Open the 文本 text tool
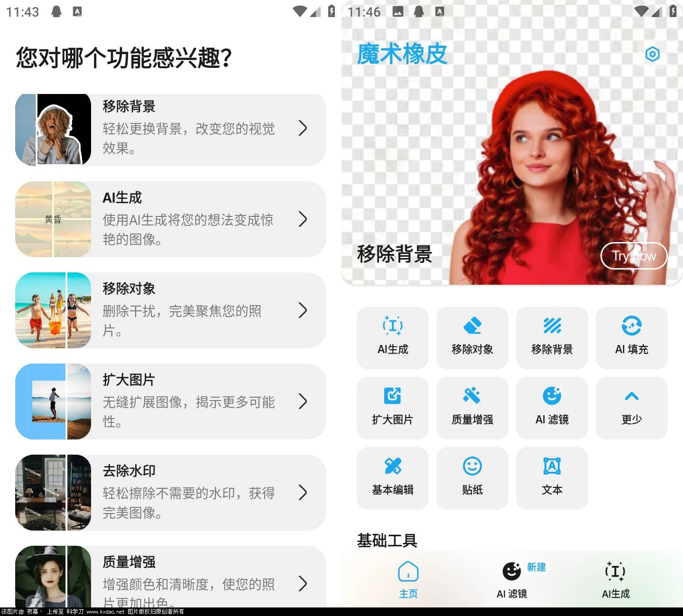The width and height of the screenshot is (683, 616). coord(552,478)
